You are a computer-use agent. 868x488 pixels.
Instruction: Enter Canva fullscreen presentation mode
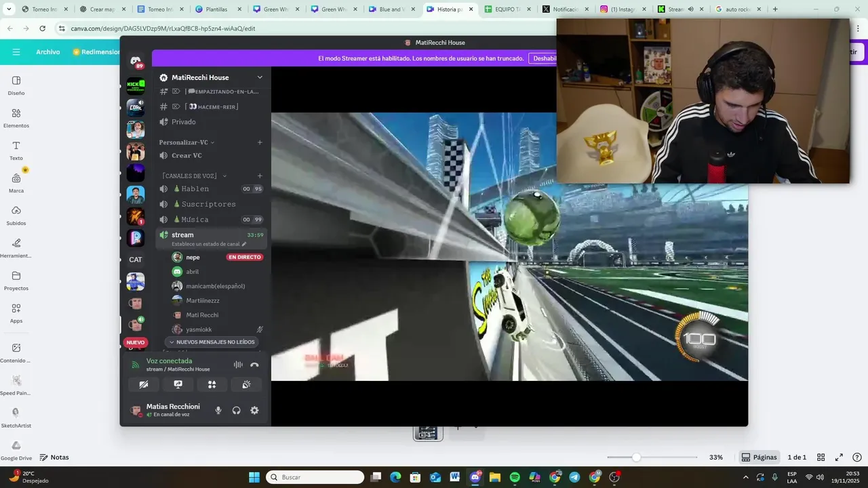tap(839, 457)
